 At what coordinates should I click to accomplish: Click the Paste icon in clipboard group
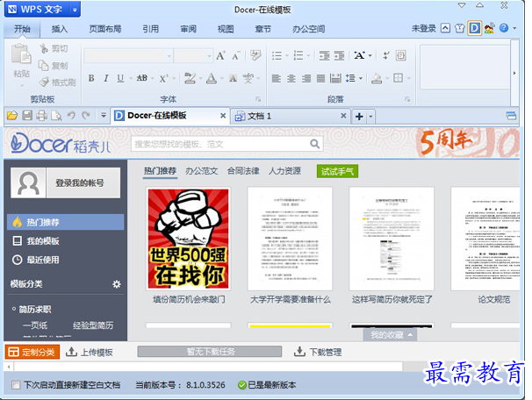coord(21,54)
